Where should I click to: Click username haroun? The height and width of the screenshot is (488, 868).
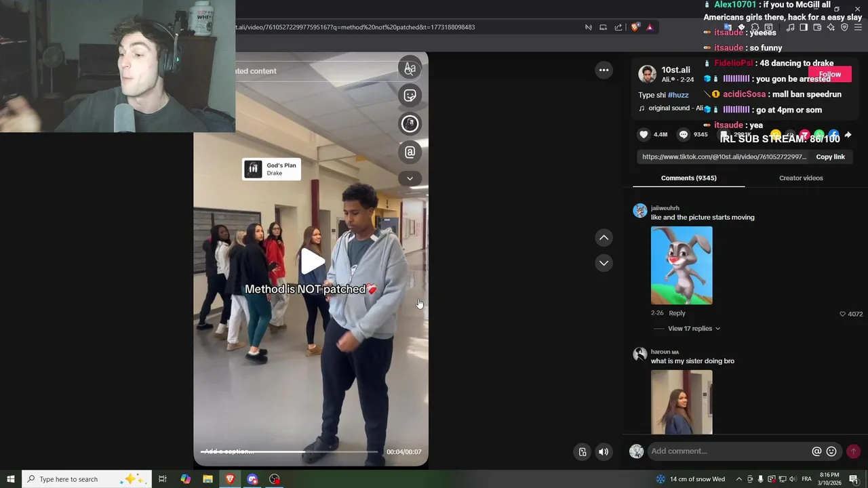click(x=660, y=352)
